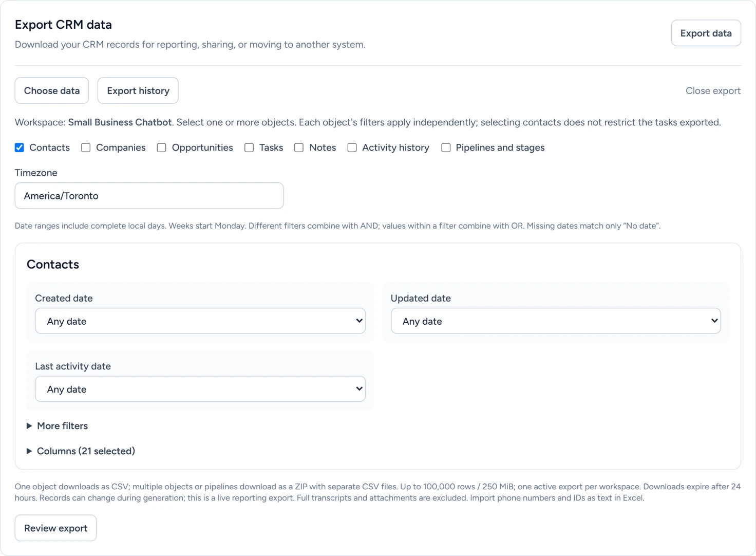Select the Tasks checkbox

(x=249, y=147)
